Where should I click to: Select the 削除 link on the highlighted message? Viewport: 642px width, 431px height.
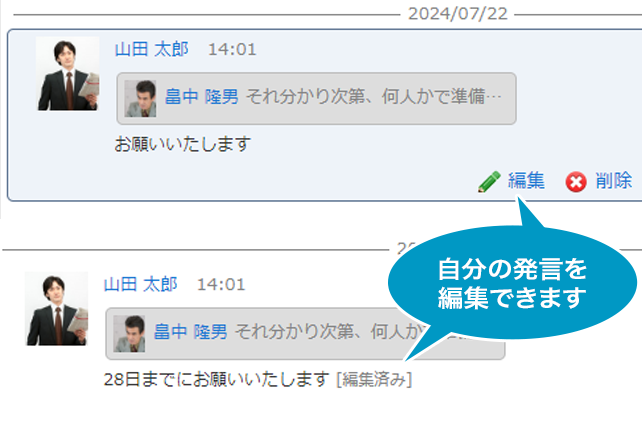tap(613, 181)
